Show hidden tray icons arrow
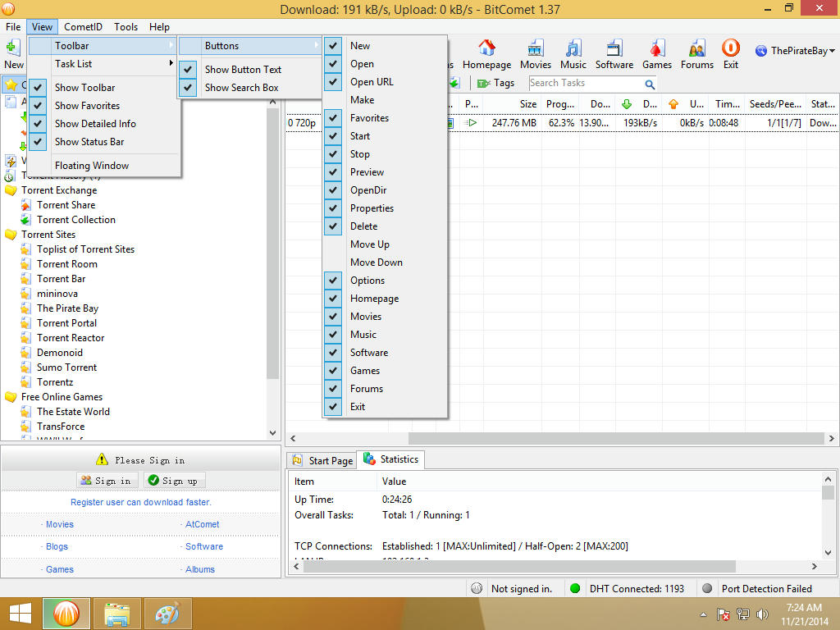The image size is (840, 630). 703,614
